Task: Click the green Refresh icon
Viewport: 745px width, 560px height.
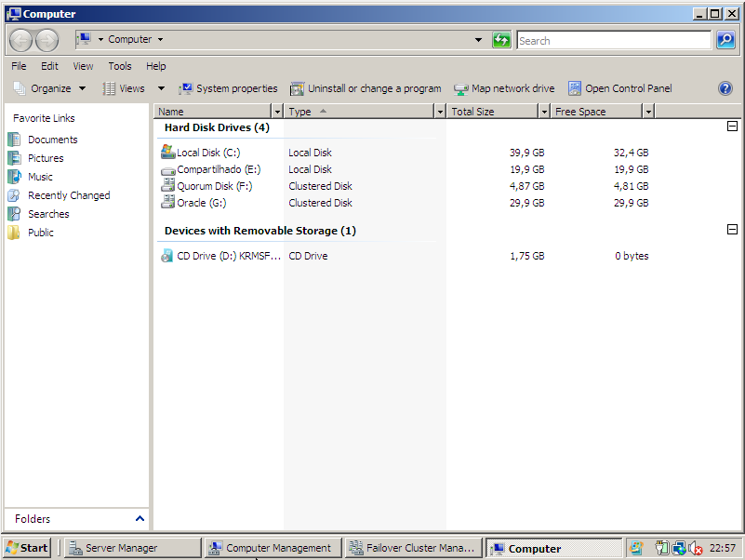Action: point(501,40)
